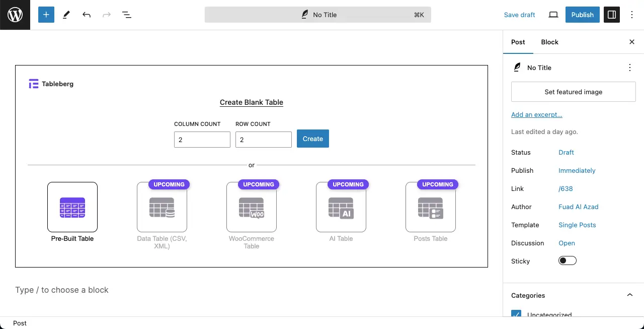644x329 pixels.
Task: Toggle the Settings sidebar panel
Action: pos(612,15)
